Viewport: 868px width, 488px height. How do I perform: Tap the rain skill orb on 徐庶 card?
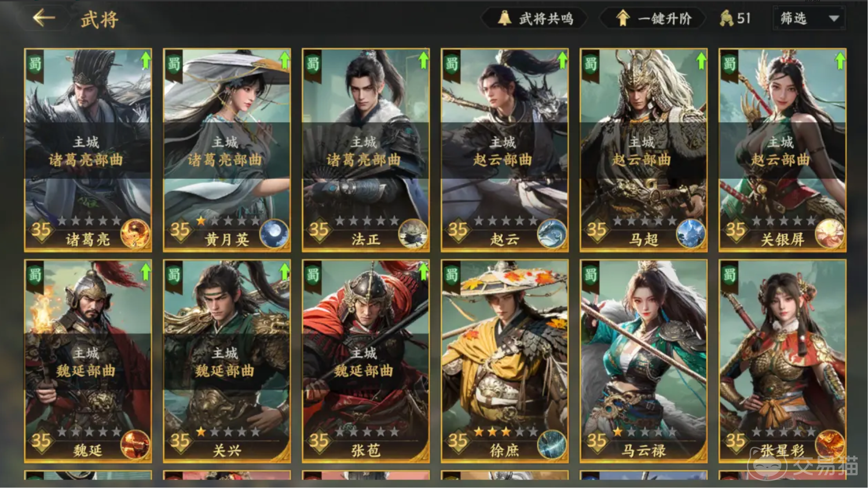tap(552, 445)
